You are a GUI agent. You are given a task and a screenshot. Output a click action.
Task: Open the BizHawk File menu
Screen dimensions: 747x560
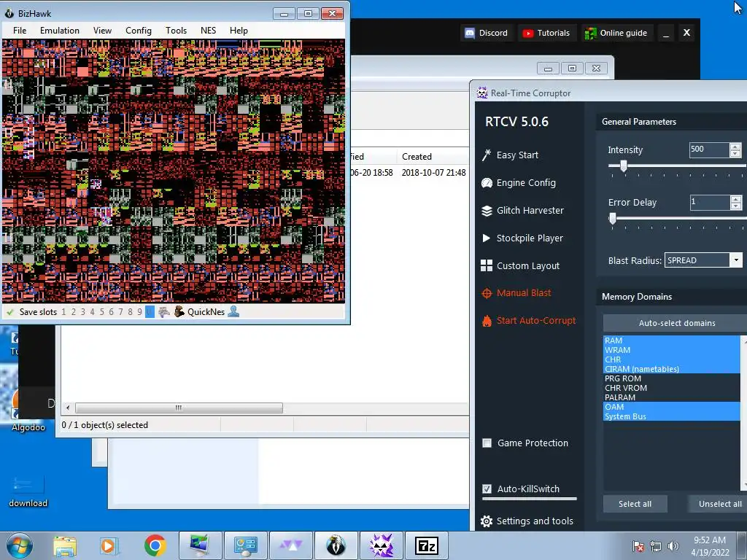(x=20, y=31)
